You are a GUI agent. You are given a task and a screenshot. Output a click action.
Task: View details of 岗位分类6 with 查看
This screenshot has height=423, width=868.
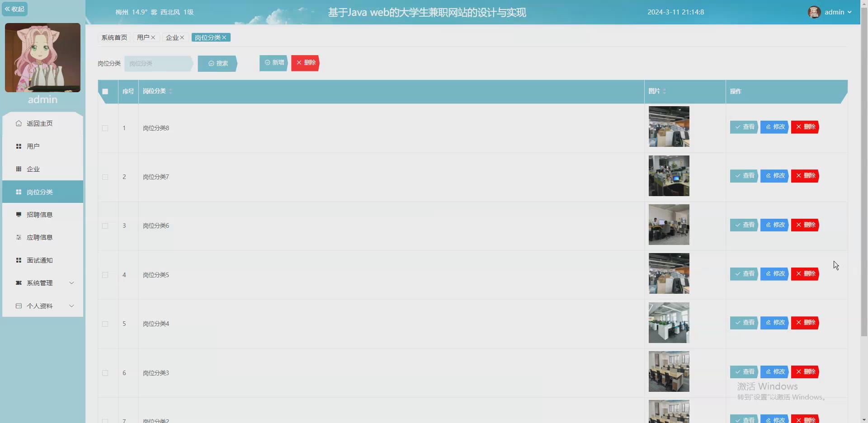pyautogui.click(x=744, y=225)
